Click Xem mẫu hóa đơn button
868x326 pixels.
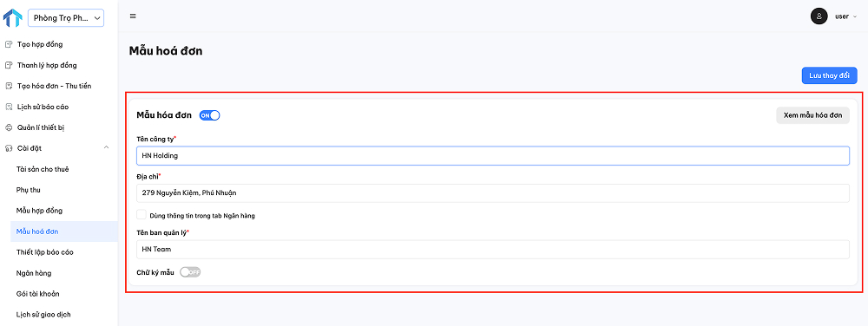[812, 115]
